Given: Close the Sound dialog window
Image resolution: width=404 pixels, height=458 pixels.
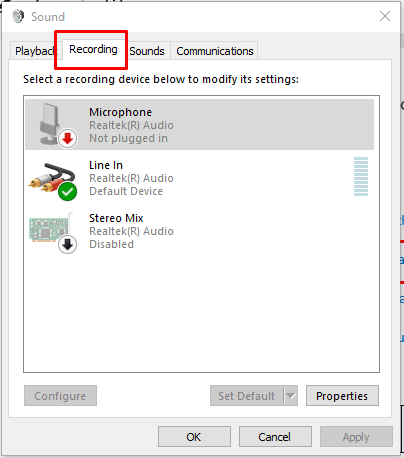Looking at the screenshot, I should click(385, 16).
